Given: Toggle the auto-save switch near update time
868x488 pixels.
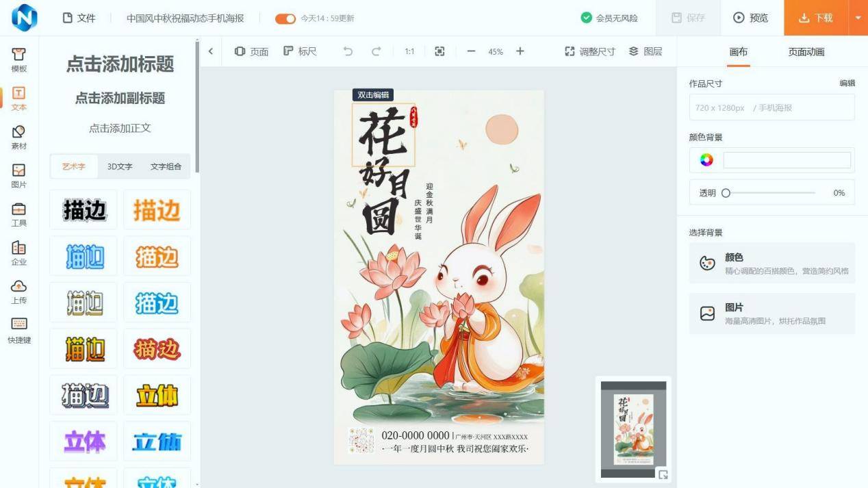Looking at the screenshot, I should click(x=285, y=18).
